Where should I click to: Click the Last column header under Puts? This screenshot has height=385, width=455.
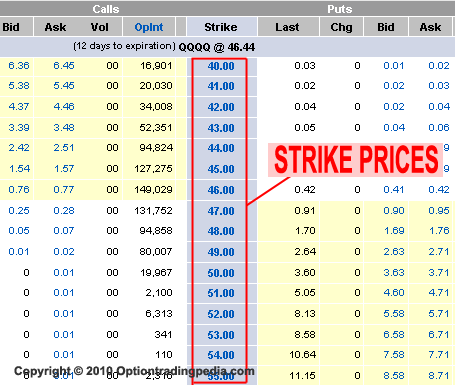click(287, 27)
